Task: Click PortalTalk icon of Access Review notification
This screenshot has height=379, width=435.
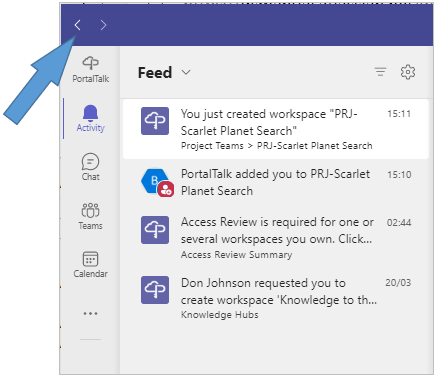Action: point(155,230)
